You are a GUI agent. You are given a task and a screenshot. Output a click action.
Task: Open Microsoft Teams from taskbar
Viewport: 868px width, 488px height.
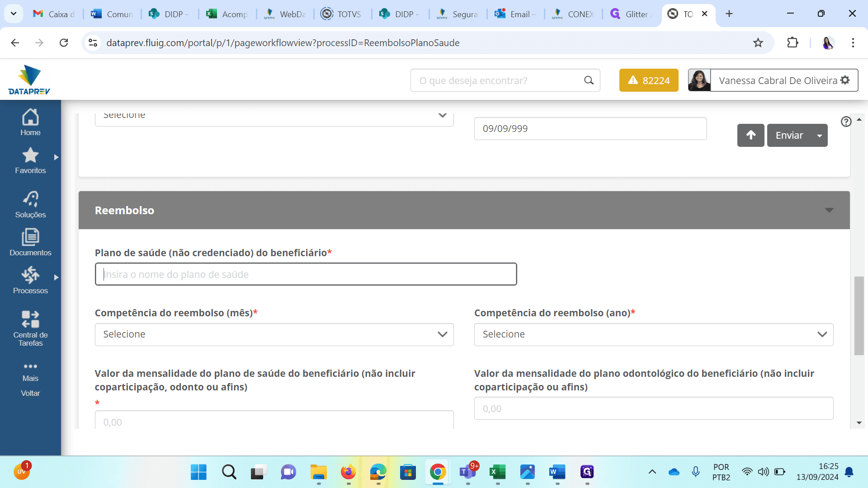tap(468, 472)
